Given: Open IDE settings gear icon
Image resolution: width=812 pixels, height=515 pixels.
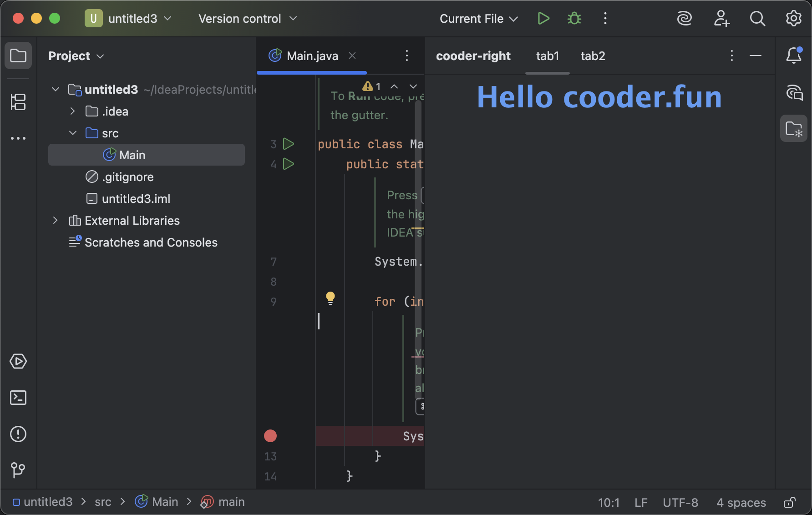Looking at the screenshot, I should point(793,19).
